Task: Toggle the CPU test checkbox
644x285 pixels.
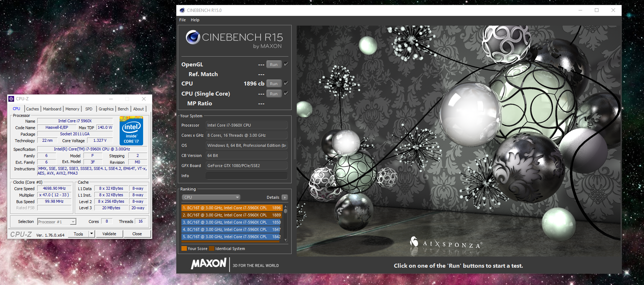Action: [286, 83]
